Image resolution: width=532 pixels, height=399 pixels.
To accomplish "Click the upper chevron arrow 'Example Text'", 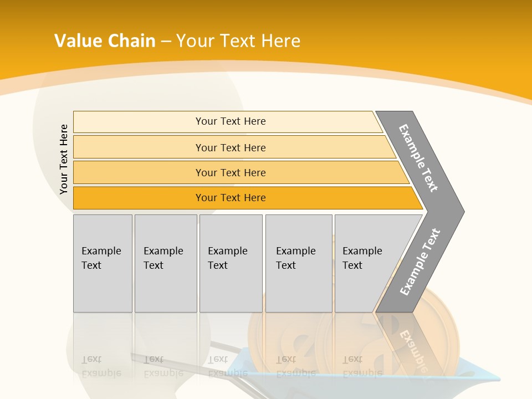I will 418,158.
